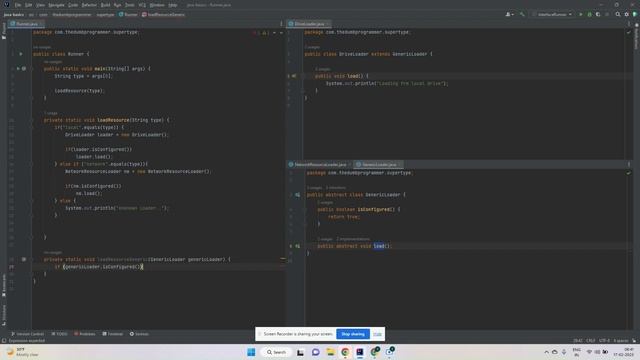Click the selected load text in GenericLoader
Image resolution: width=640 pixels, height=360 pixels.
click(379, 246)
